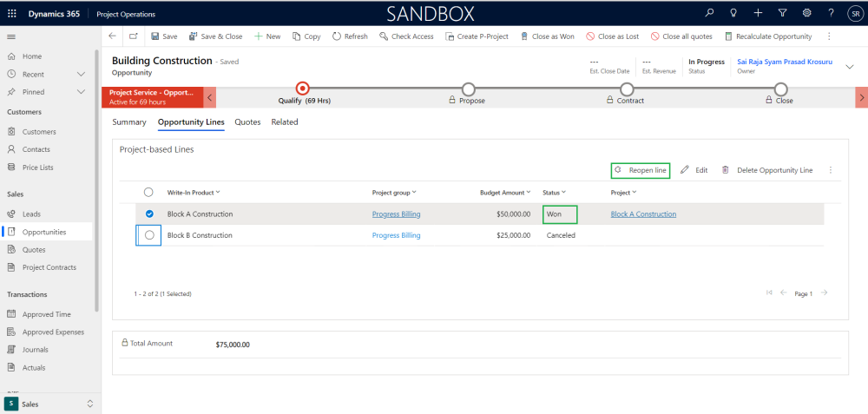Open the settings gear icon
This screenshot has height=414, width=868.
[x=807, y=13]
